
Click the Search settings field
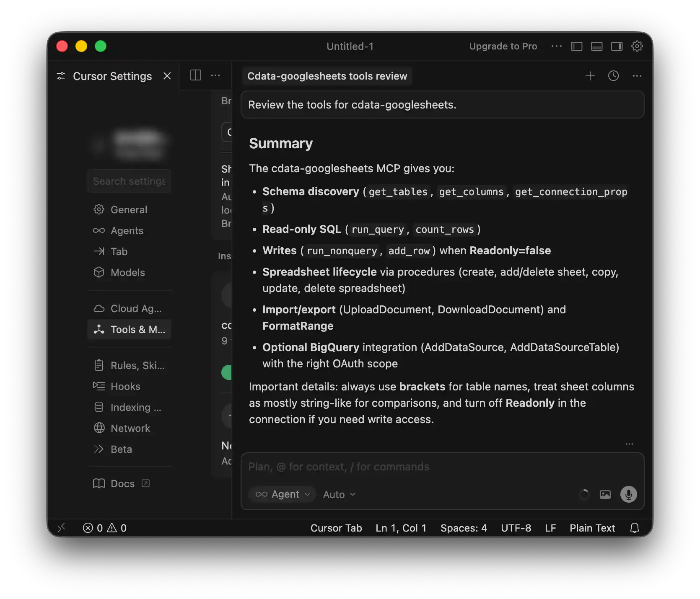[x=129, y=181]
